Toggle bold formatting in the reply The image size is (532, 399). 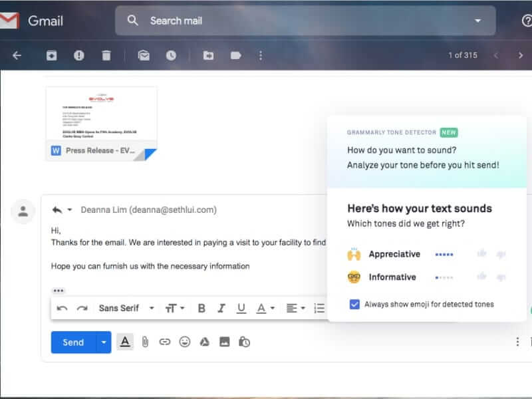(201, 308)
